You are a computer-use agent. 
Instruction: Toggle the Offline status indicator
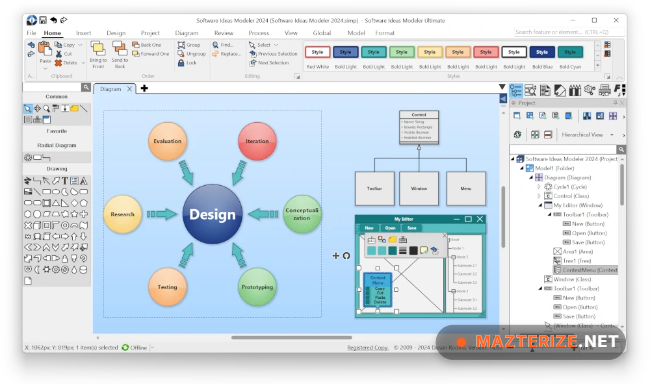point(135,348)
